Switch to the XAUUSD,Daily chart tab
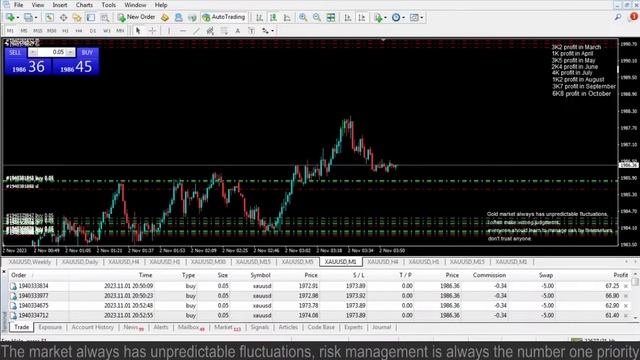This screenshot has height=360, width=640. pos(80,262)
